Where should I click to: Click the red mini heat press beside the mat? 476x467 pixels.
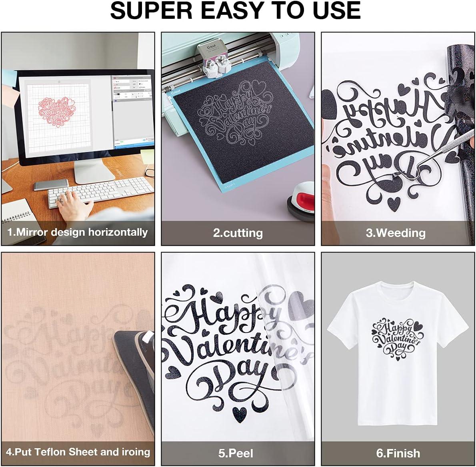(x=300, y=201)
